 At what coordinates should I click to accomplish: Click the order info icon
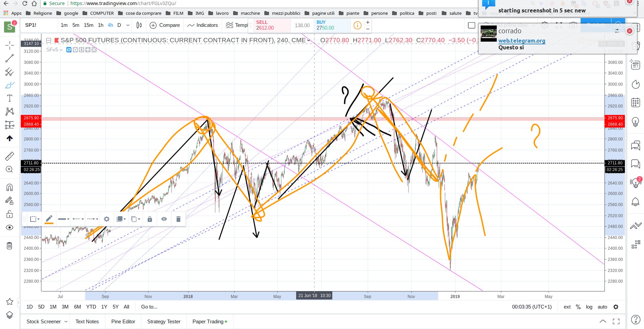tap(358, 25)
